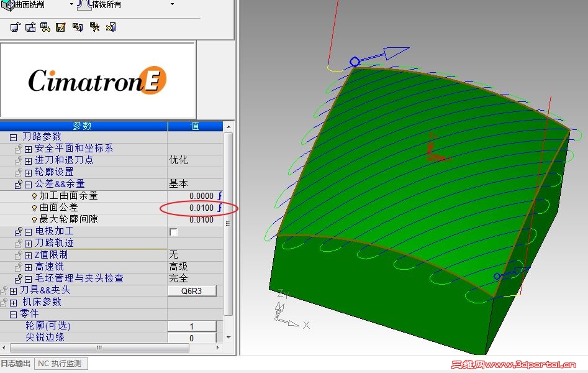Expand the 刀具&&夹头 node
The width and height of the screenshot is (588, 373).
(14, 291)
